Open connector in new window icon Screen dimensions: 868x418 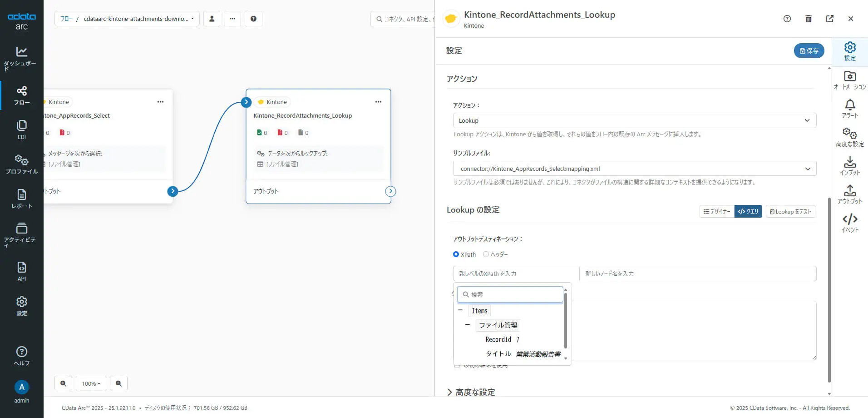pyautogui.click(x=829, y=19)
